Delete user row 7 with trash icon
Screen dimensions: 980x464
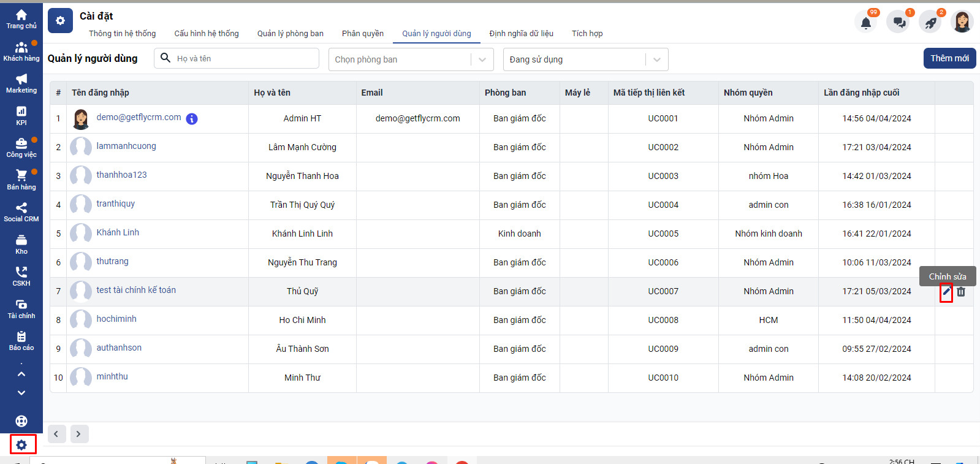(x=961, y=292)
